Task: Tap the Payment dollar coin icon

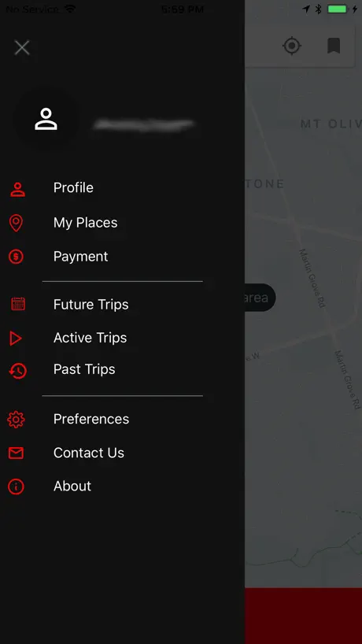Action: (16, 257)
